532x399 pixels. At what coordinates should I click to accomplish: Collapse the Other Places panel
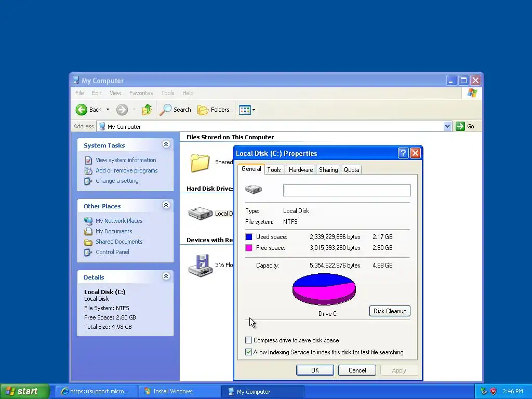coord(166,205)
